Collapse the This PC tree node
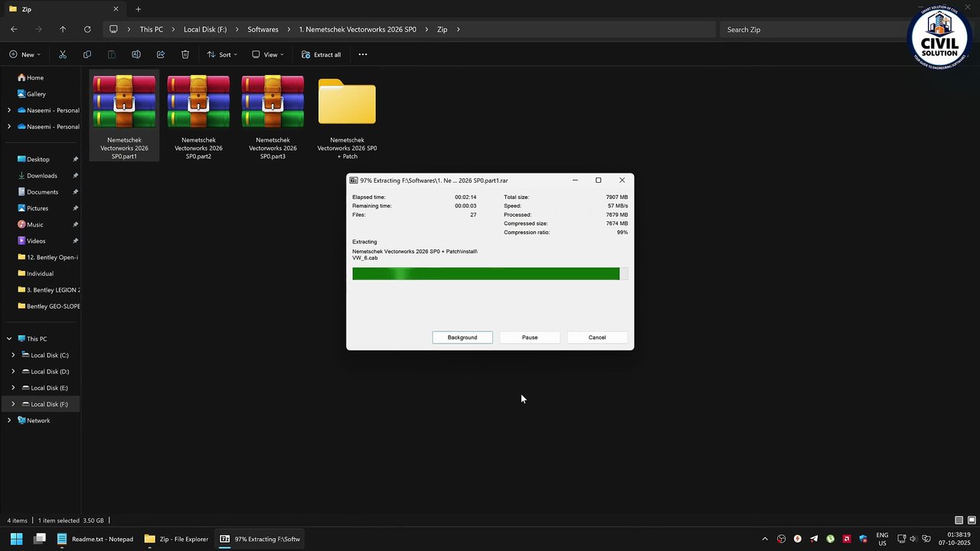This screenshot has height=551, width=980. pos(9,338)
